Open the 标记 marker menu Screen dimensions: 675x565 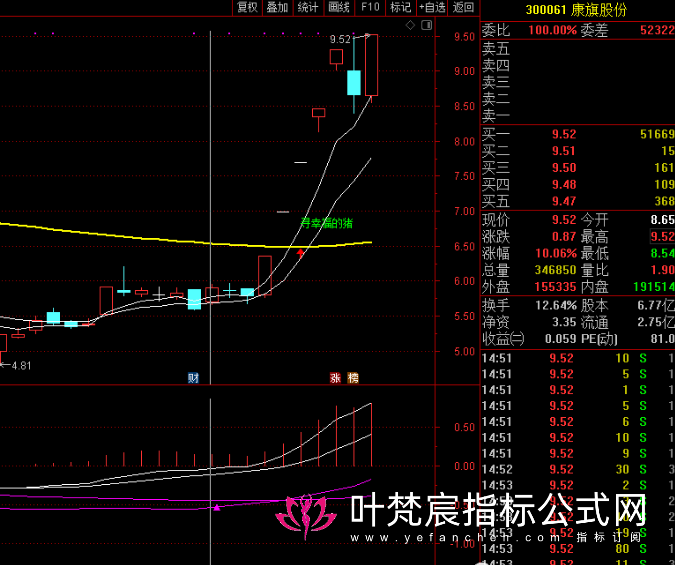[x=401, y=7]
